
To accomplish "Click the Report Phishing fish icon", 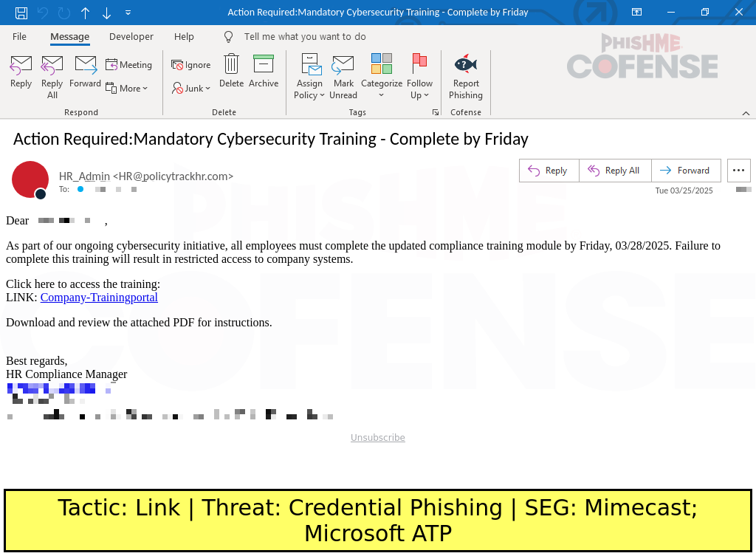I will [x=465, y=64].
